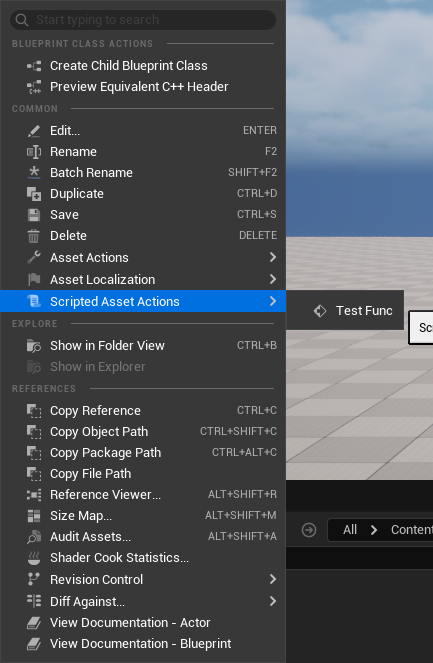Click the floppy disk Save icon
Screen dimensions: 433x663
34,215
